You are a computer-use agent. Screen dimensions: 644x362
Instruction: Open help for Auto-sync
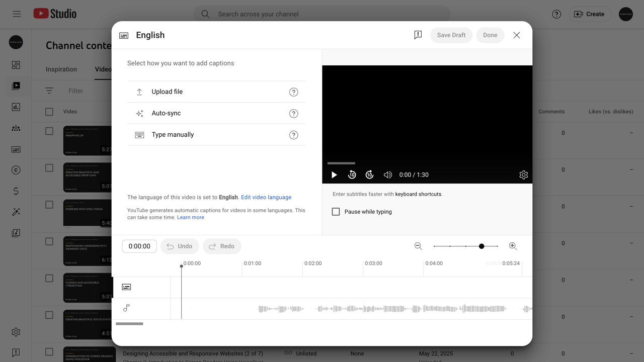[x=294, y=114]
